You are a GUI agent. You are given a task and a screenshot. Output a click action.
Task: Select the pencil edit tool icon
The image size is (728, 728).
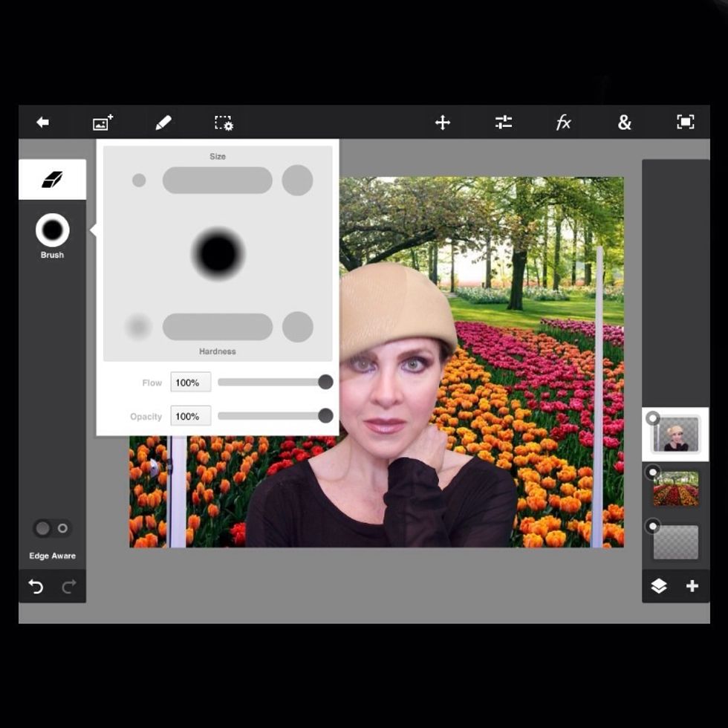point(163,123)
